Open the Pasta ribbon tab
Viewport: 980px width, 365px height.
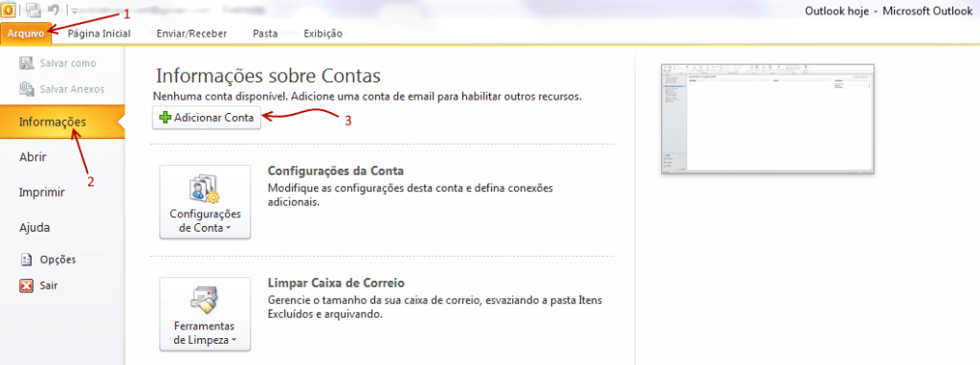[265, 34]
